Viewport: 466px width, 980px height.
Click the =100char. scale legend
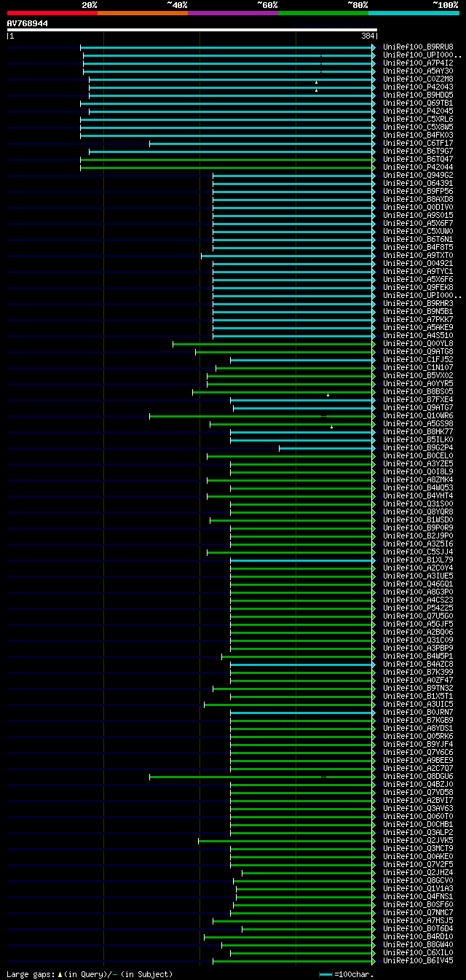(x=347, y=974)
